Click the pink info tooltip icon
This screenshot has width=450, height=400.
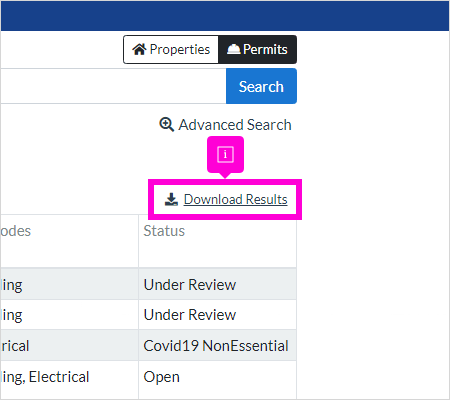tap(225, 154)
